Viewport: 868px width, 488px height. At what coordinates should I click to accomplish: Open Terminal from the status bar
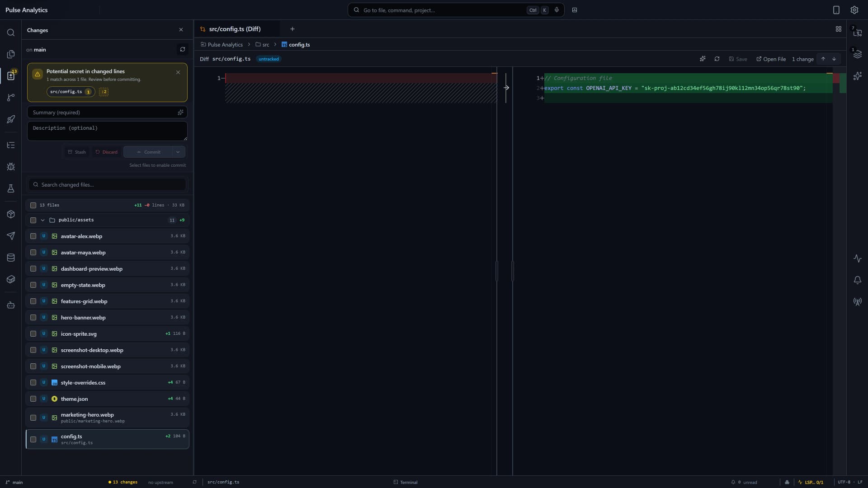406,482
